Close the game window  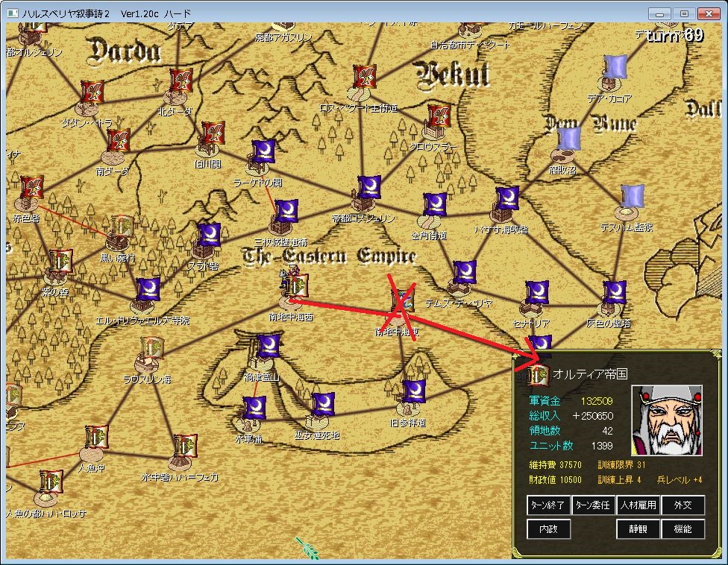coord(709,13)
